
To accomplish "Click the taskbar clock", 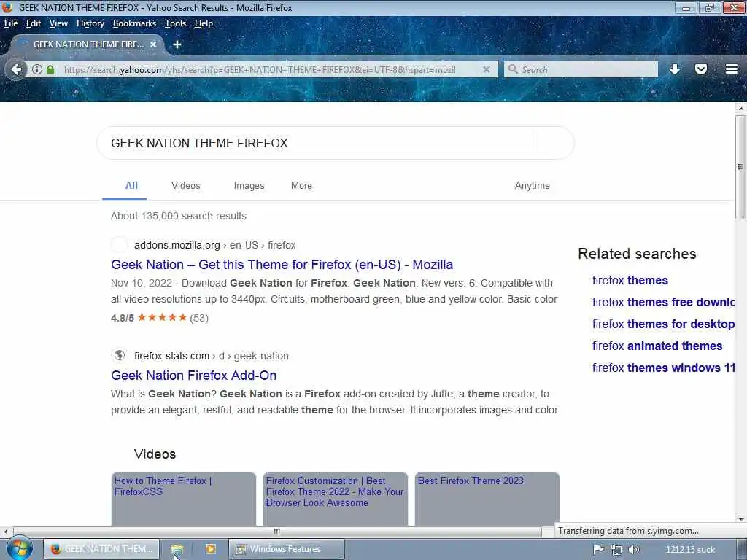I will [690, 550].
